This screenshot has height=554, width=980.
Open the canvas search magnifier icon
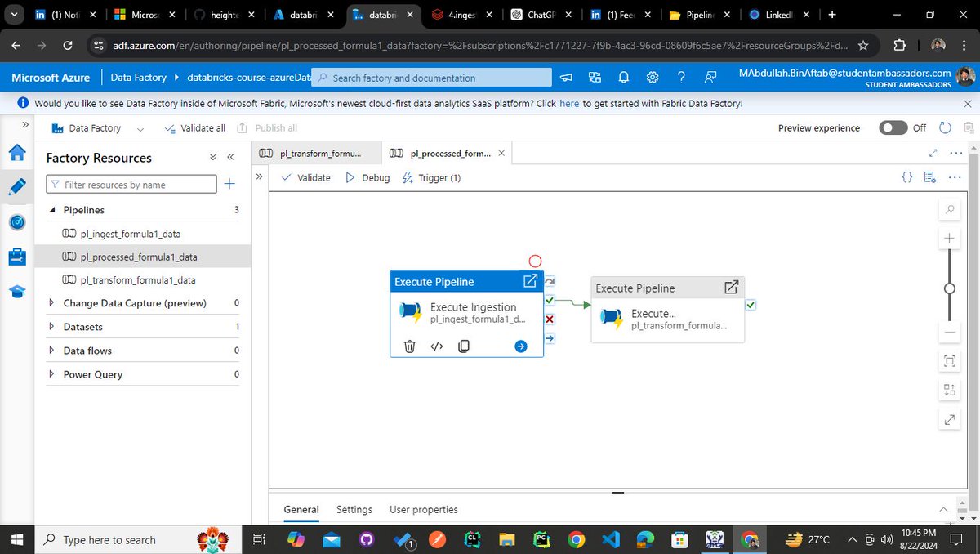coord(950,210)
